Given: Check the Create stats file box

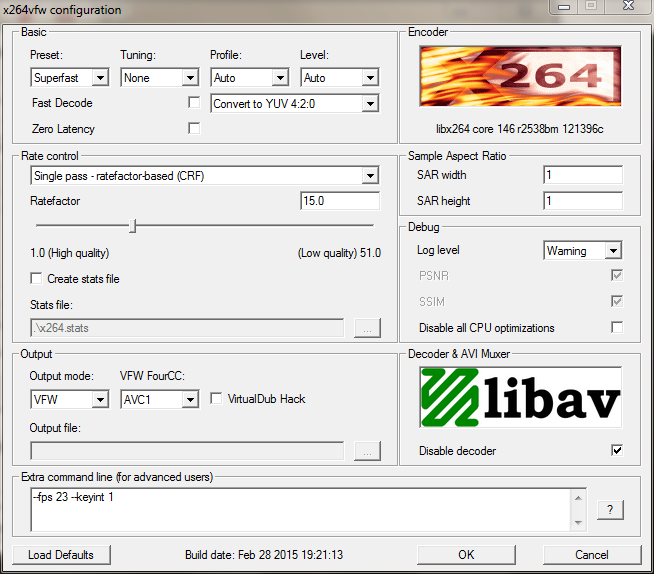Looking at the screenshot, I should point(36,278).
